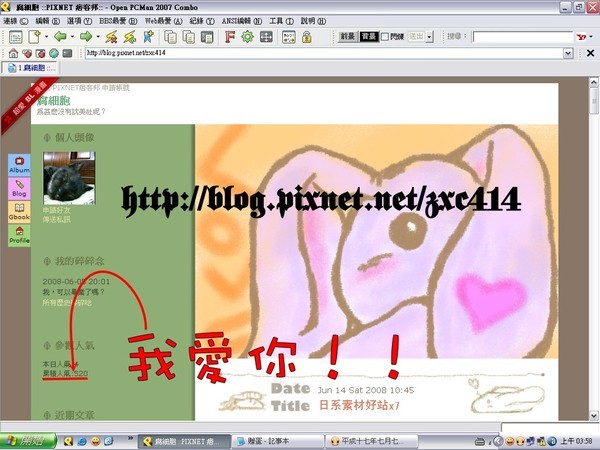Open the 編輯 (E) menu
This screenshot has width=600, height=450.
point(47,21)
